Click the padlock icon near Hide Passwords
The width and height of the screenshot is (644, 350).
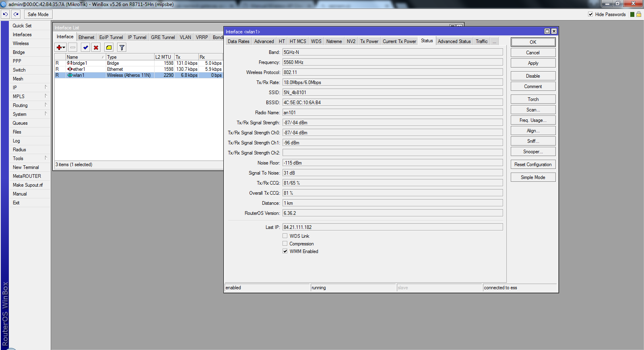point(638,14)
